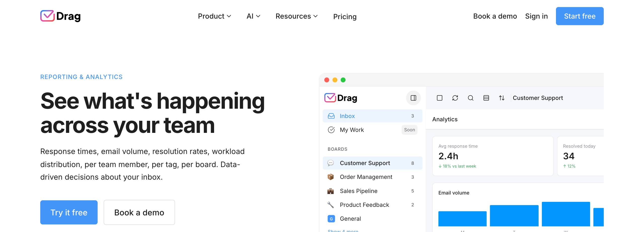The width and height of the screenshot is (644, 232).
Task: Expand the AI dropdown menu
Action: 253,16
